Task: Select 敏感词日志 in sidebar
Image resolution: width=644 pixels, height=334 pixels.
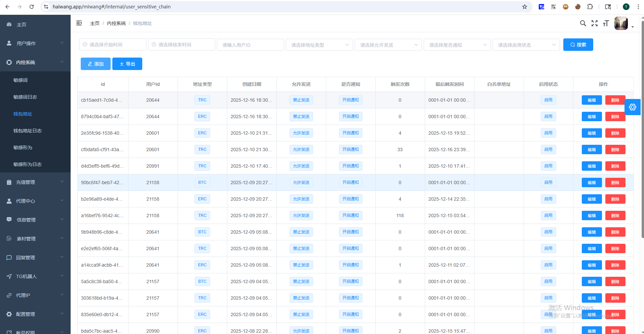Action: 25,97
